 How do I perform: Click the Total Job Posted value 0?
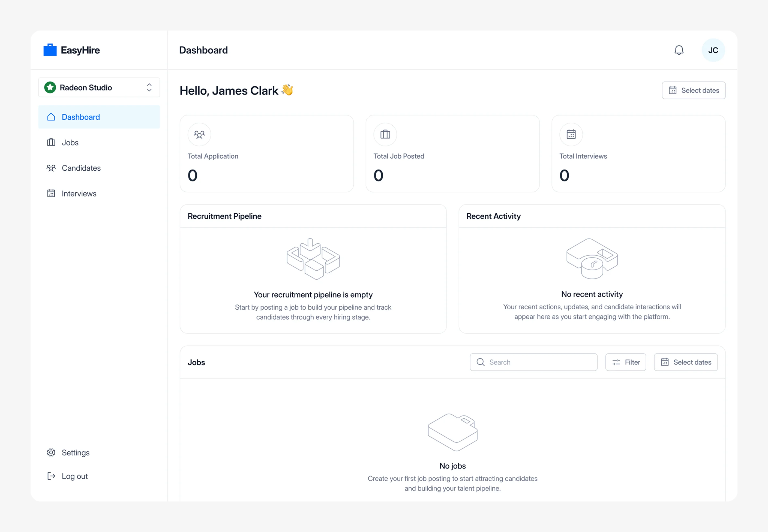tap(379, 175)
